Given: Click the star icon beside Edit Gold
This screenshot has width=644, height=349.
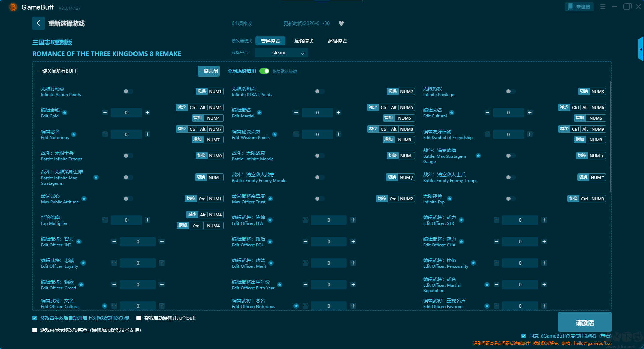Looking at the screenshot, I should pyautogui.click(x=65, y=113).
